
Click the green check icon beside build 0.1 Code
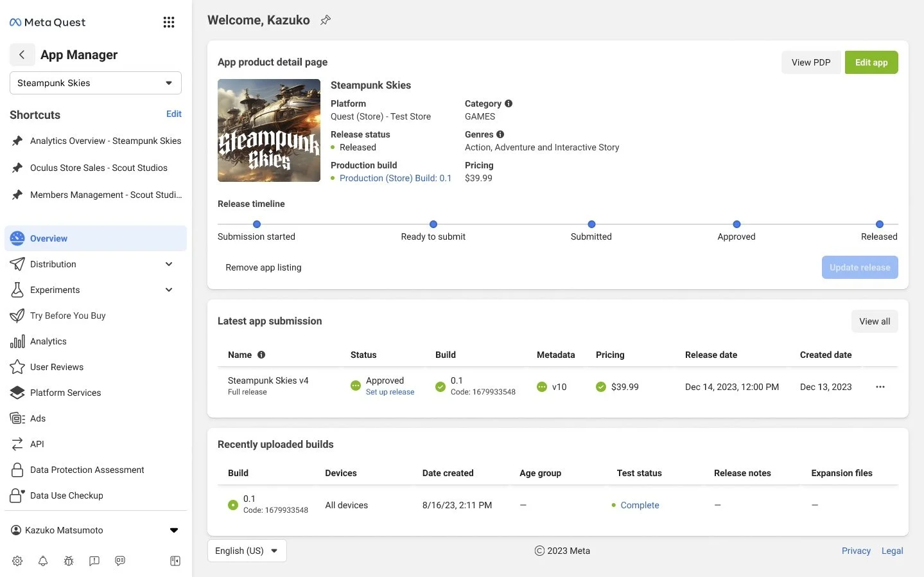440,387
